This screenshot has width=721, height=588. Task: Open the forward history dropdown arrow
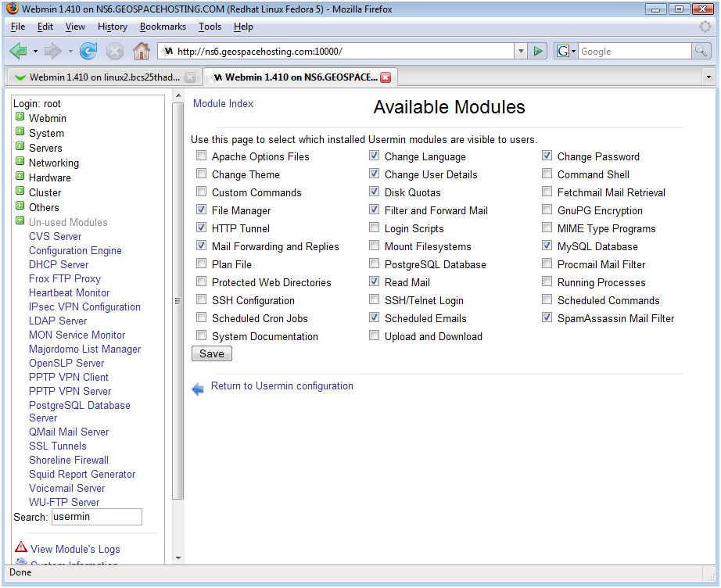(x=70, y=52)
